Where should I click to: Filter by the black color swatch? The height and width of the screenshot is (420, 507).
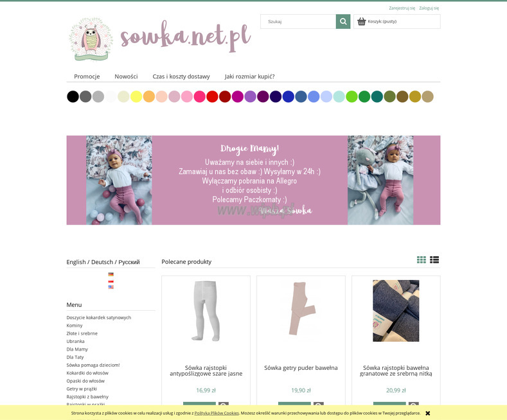tap(73, 96)
